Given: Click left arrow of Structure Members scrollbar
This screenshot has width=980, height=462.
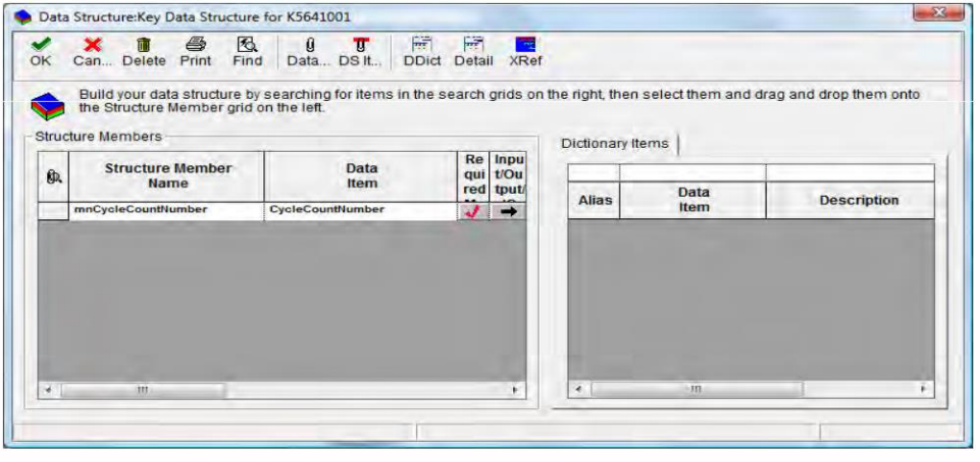Looking at the screenshot, I should 47,390.
